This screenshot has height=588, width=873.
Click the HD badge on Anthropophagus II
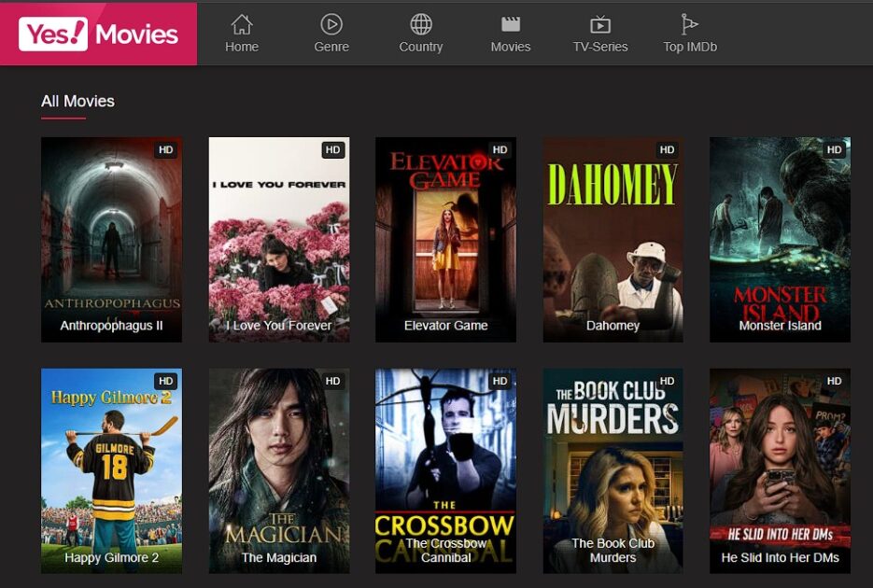click(166, 149)
